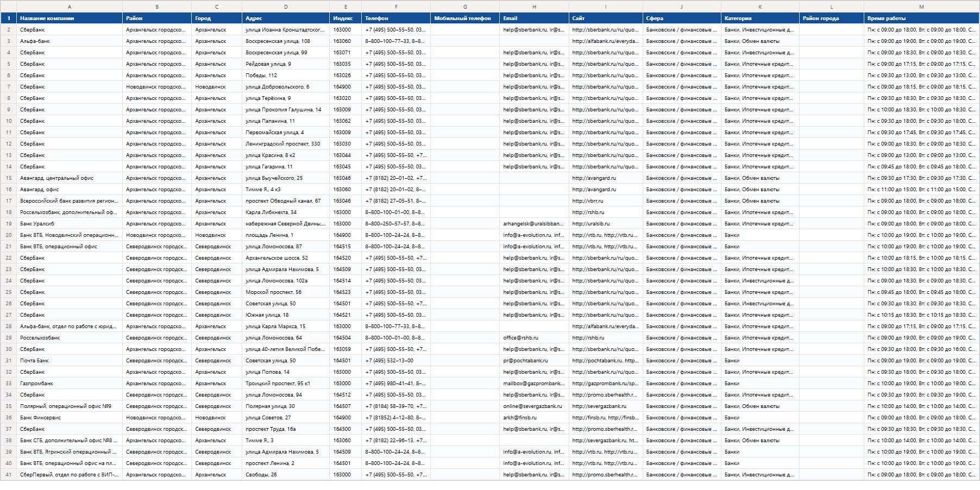Click address 'улица Добровольского, 6'

click(286, 87)
